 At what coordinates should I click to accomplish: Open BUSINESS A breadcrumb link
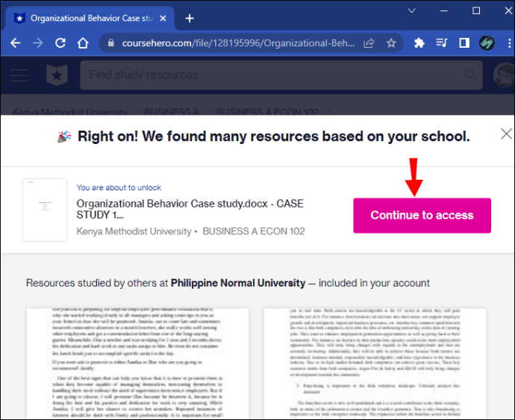tap(172, 112)
